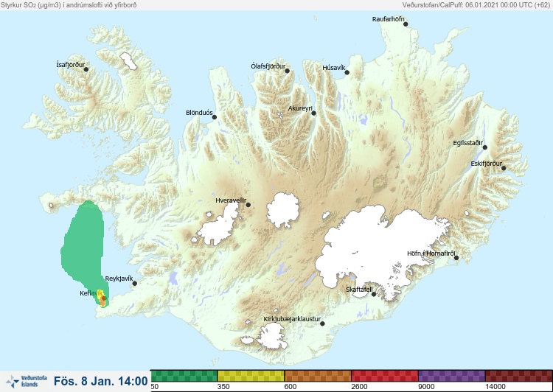Click the Veðurstofa Íslands logo

point(27,382)
